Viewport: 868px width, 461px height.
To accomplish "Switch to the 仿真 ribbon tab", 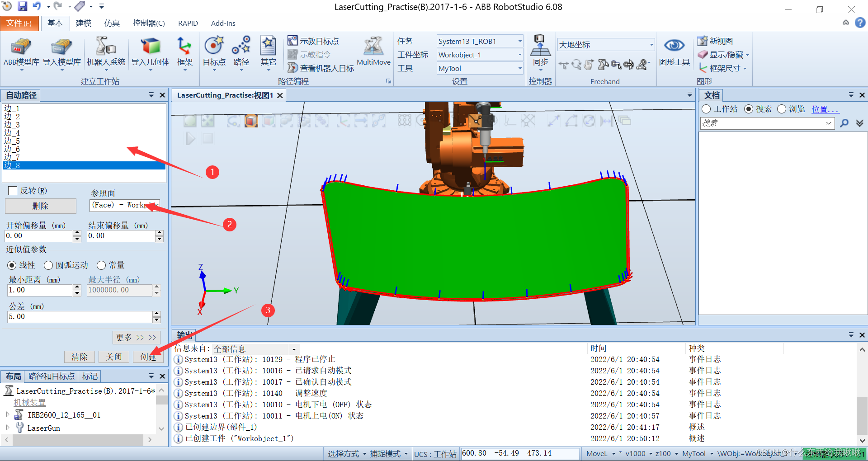I will click(112, 23).
